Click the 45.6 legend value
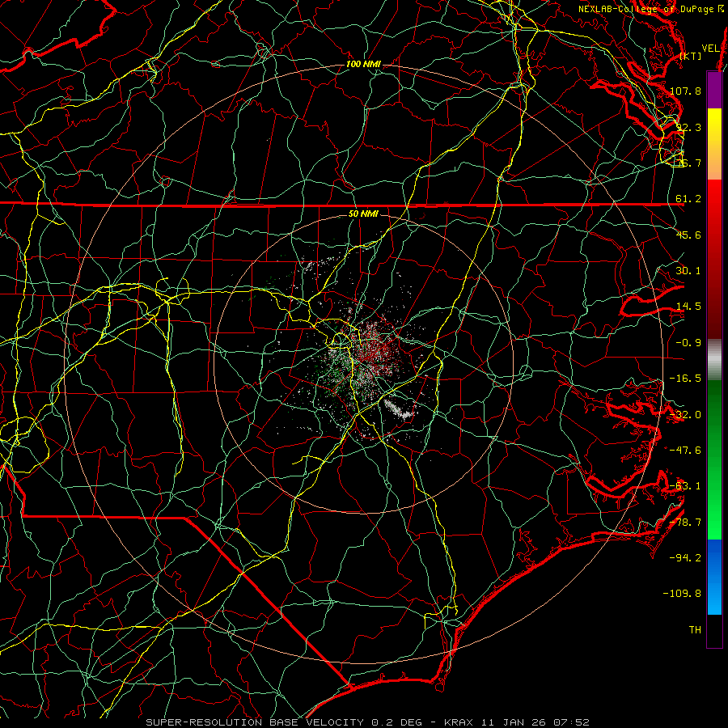Image resolution: width=728 pixels, height=728 pixels. pos(688,235)
